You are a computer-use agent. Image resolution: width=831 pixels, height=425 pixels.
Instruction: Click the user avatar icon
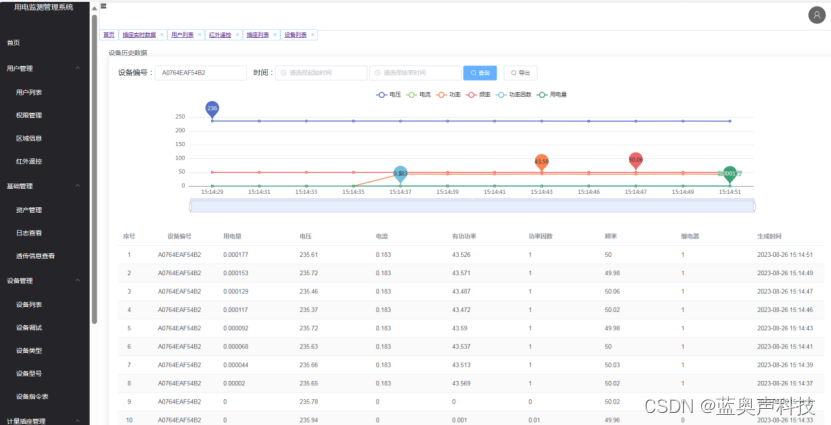coord(815,14)
